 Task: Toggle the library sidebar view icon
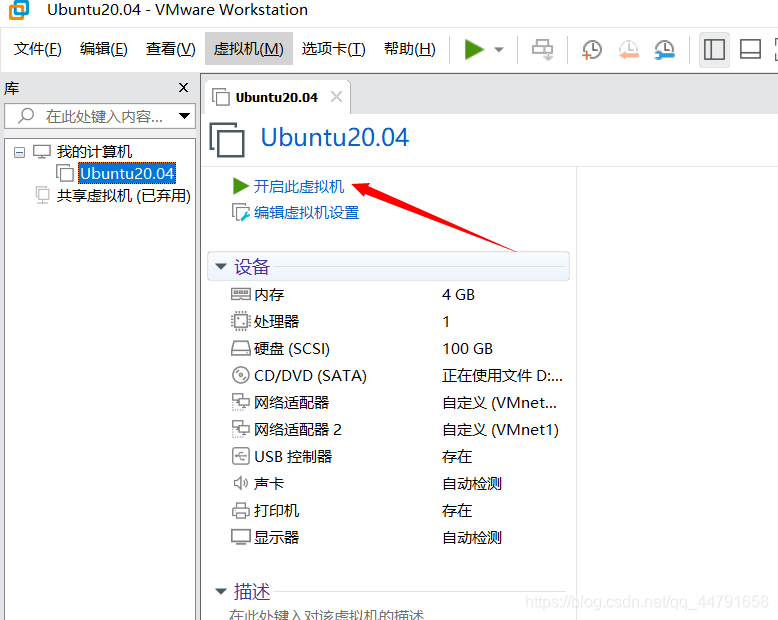point(714,50)
